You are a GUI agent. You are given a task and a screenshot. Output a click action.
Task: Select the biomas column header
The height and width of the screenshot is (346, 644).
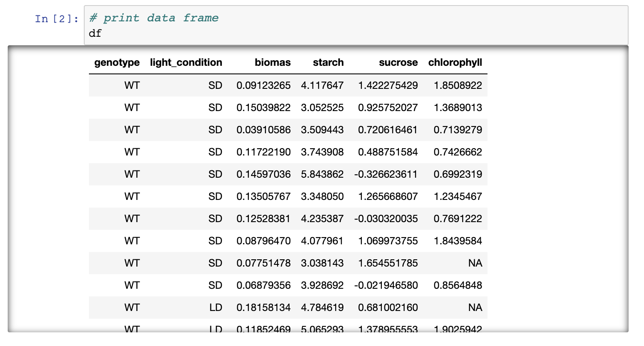(x=273, y=62)
